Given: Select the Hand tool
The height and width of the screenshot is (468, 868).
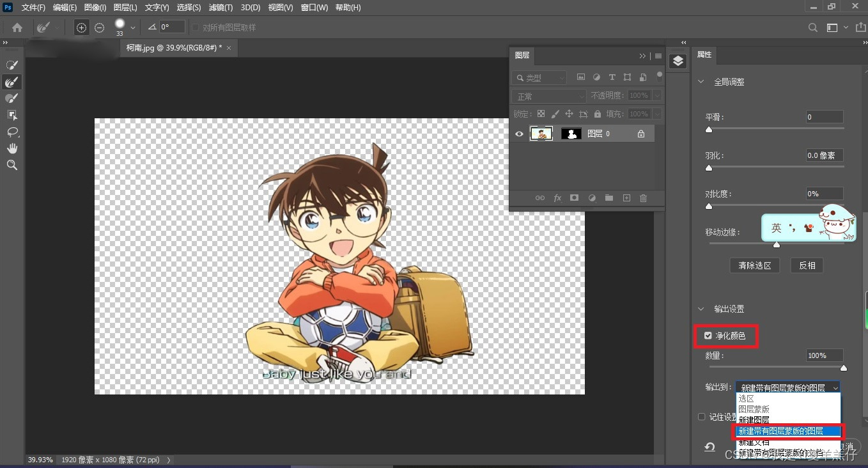Looking at the screenshot, I should pos(12,148).
